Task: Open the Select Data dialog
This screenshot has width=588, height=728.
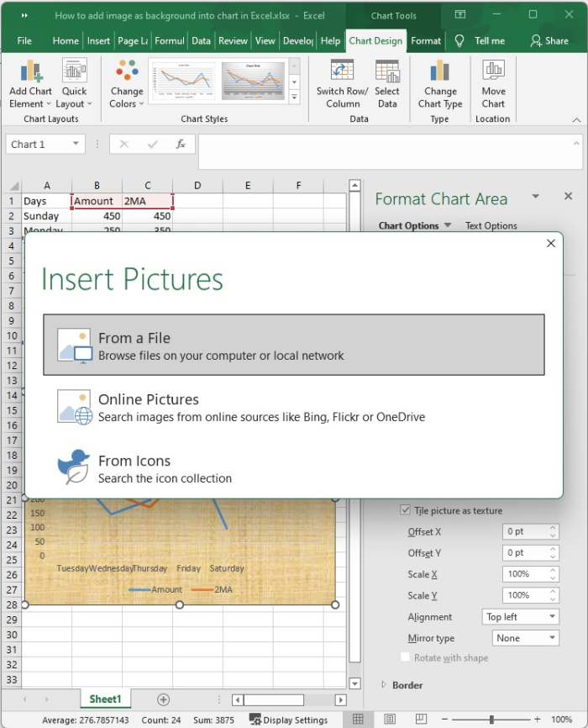Action: (x=387, y=83)
